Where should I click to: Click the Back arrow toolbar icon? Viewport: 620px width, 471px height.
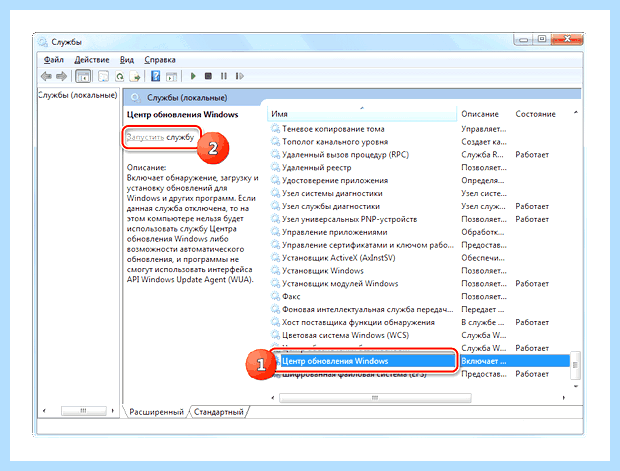(46, 76)
